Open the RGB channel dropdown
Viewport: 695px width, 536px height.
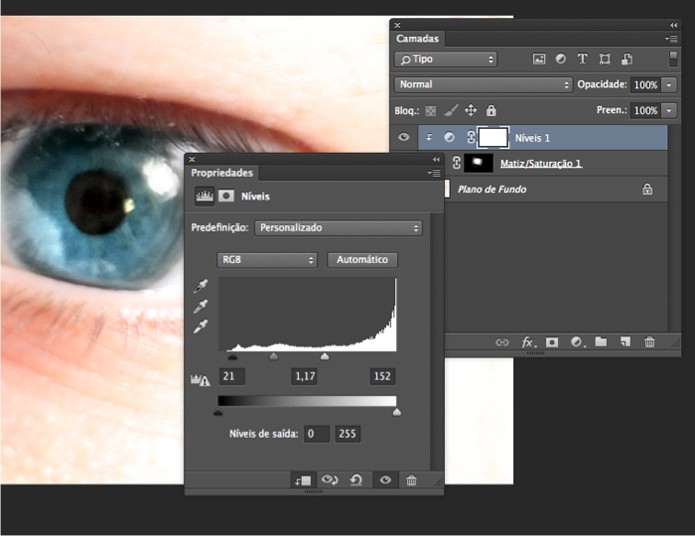[267, 259]
